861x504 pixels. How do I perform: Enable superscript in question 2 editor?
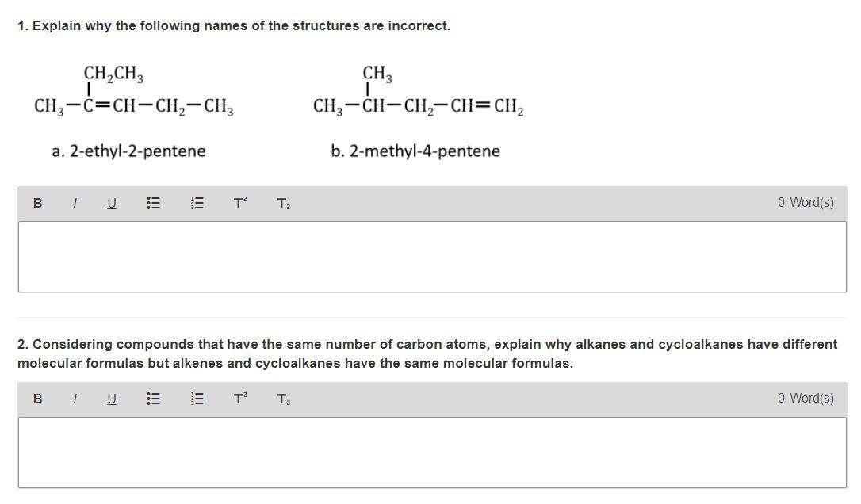tap(239, 399)
